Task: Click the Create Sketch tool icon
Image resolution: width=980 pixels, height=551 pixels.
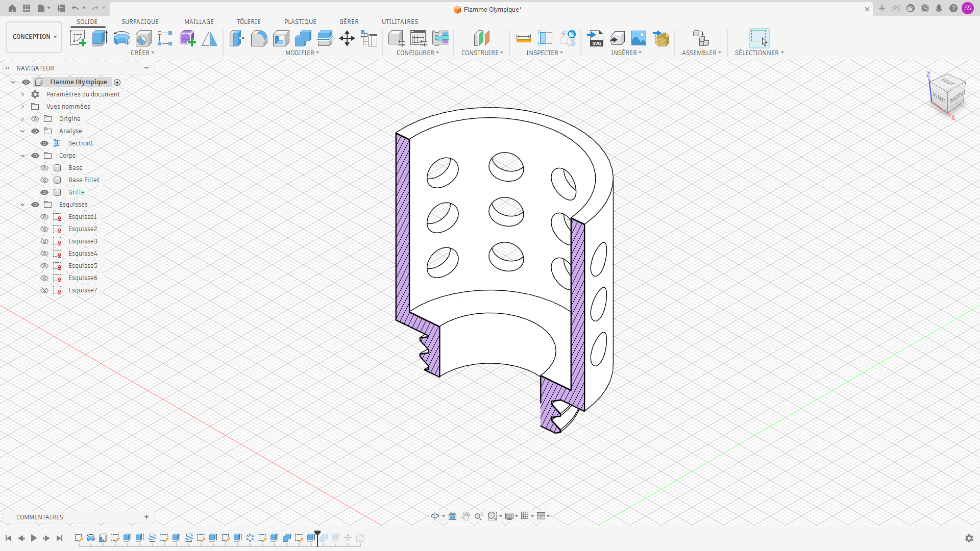Action: (78, 38)
